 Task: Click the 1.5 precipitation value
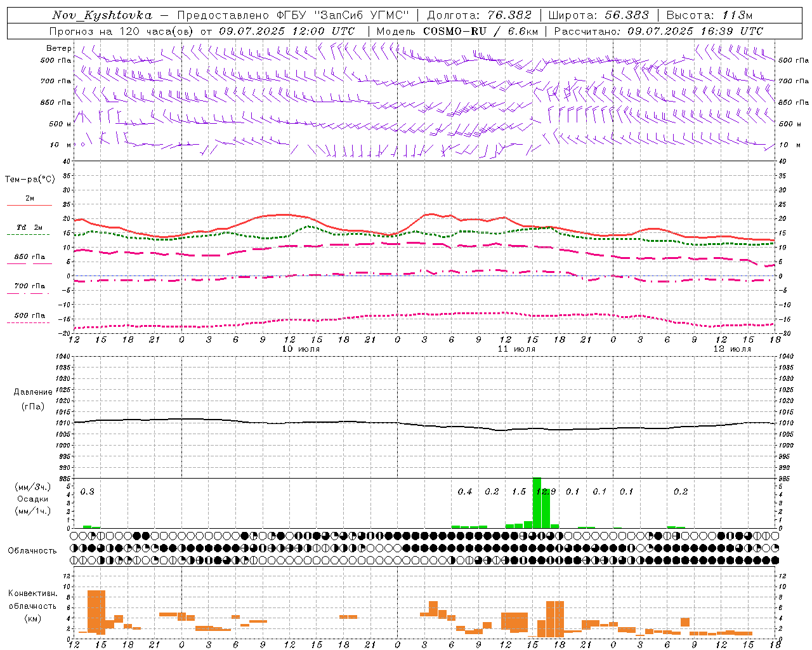[519, 491]
